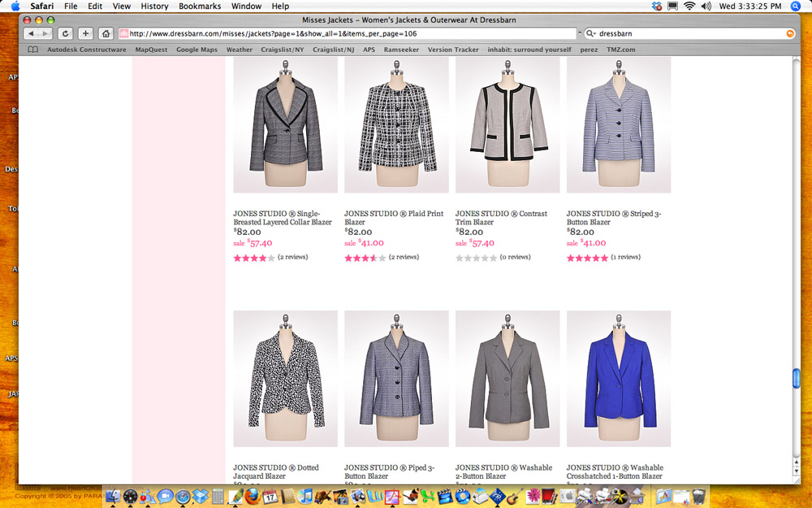This screenshot has height=508, width=812.
Task: Open the Weather bookmark
Action: click(x=240, y=50)
